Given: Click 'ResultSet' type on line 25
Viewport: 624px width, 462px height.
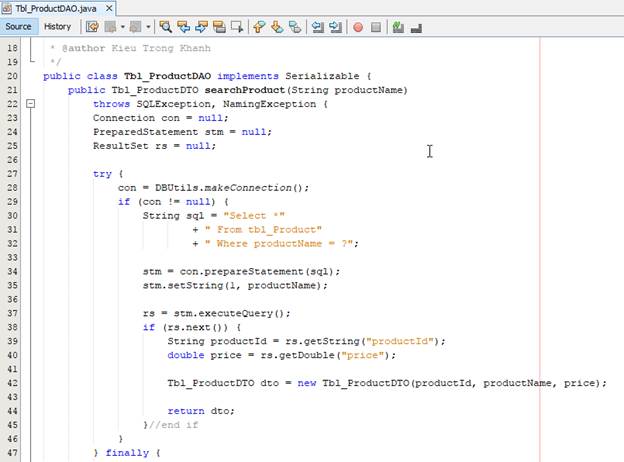Looking at the screenshot, I should coord(121,146).
